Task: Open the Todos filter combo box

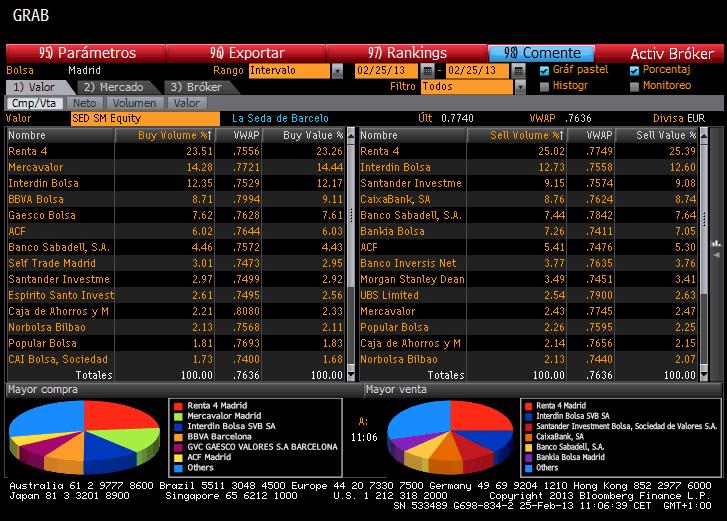Action: (x=467, y=87)
